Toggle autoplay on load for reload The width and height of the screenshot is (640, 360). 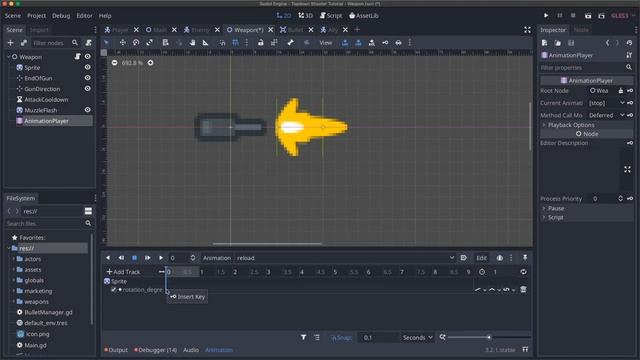(463, 258)
